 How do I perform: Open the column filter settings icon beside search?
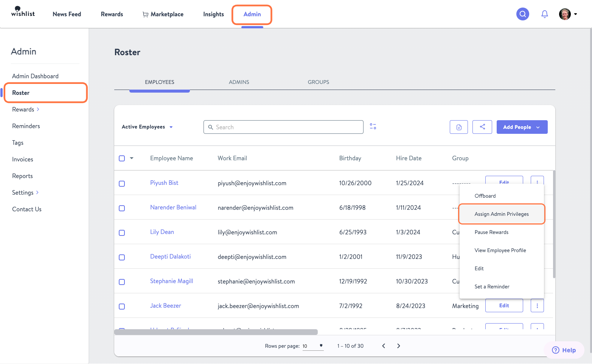point(373,126)
